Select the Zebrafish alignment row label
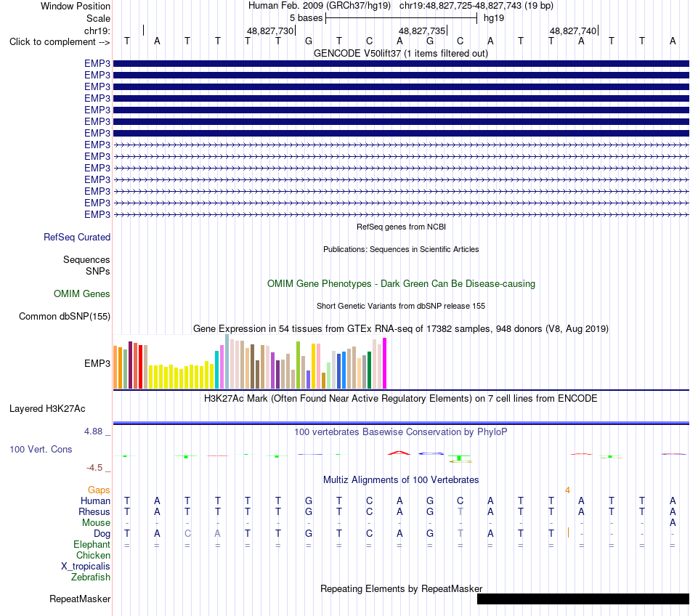690x616 pixels. [91, 577]
